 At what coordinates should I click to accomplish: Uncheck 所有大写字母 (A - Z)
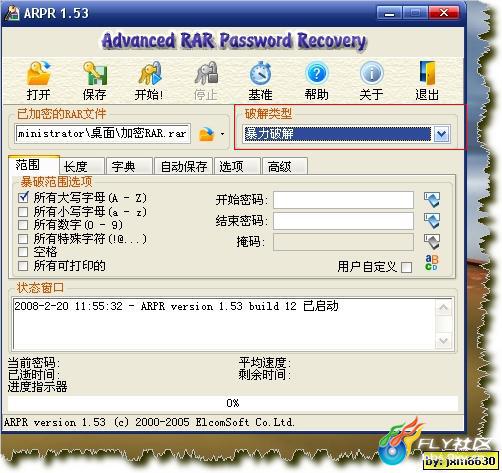(23, 198)
